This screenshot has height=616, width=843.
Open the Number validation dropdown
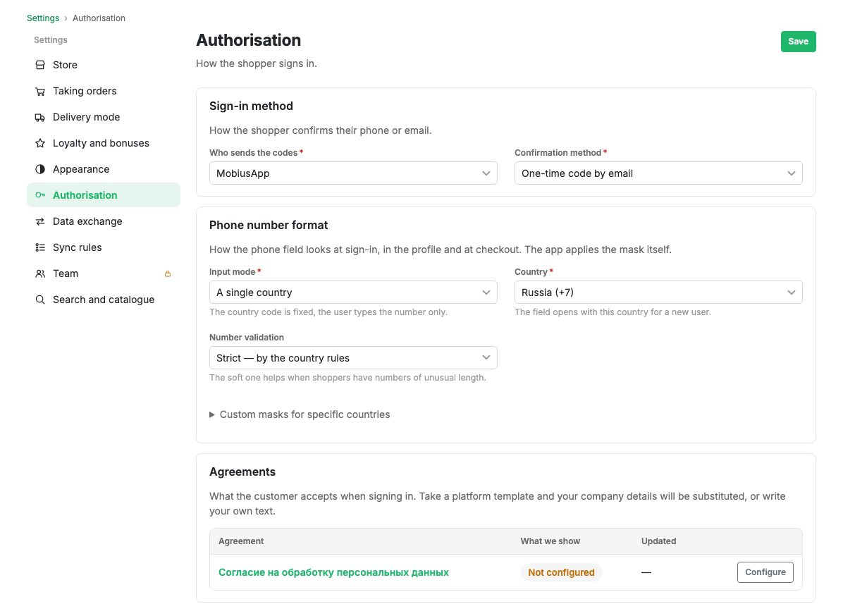353,358
